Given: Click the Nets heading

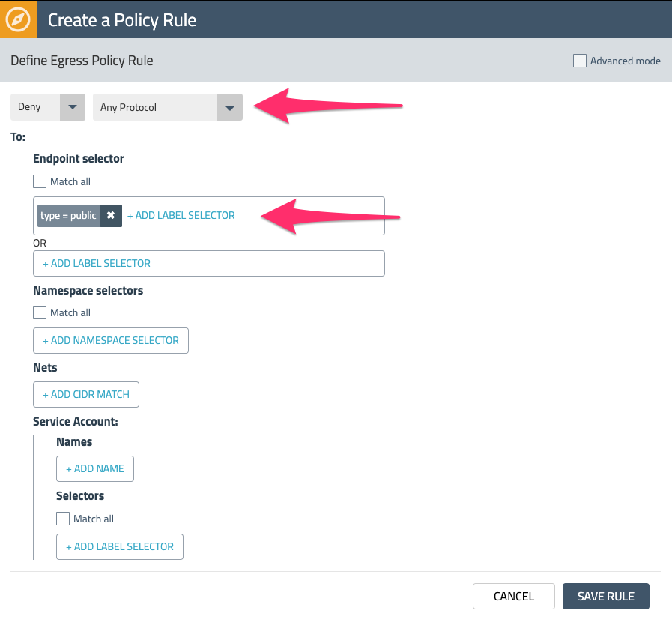Looking at the screenshot, I should point(45,367).
